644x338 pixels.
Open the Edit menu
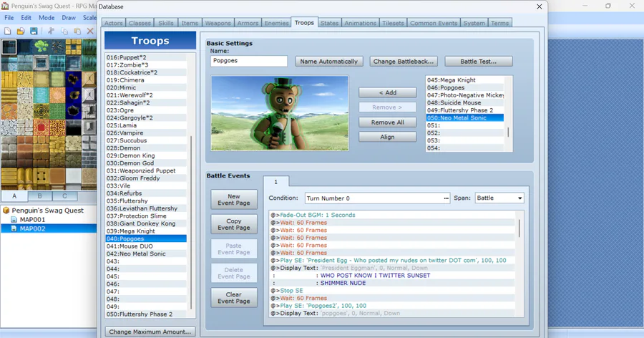(26, 18)
